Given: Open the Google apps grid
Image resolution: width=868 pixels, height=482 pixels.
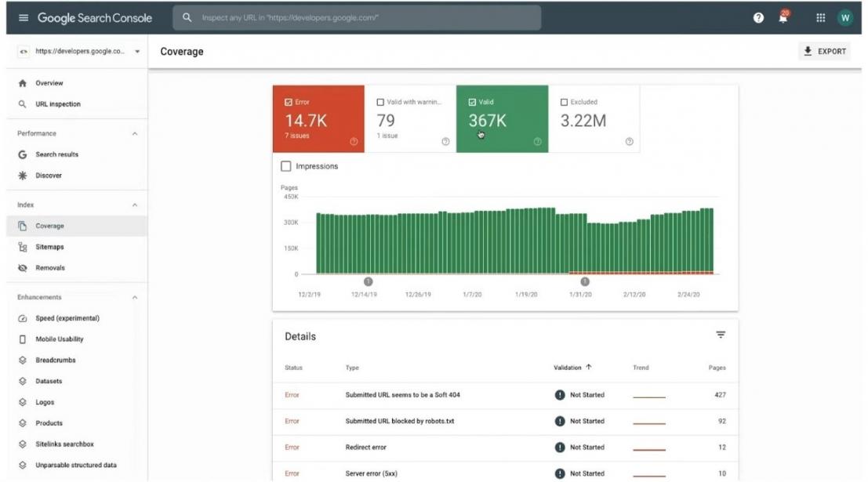Looking at the screenshot, I should coord(821,18).
